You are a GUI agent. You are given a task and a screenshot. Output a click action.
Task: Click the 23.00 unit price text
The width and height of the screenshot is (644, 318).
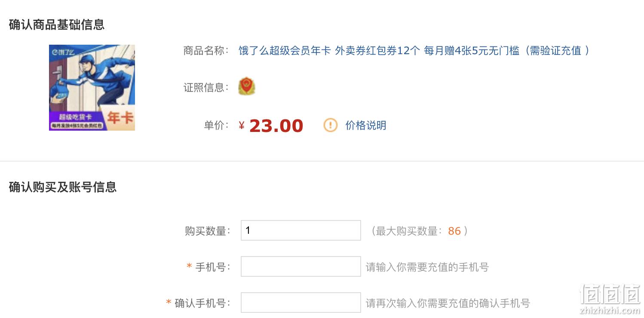point(276,126)
